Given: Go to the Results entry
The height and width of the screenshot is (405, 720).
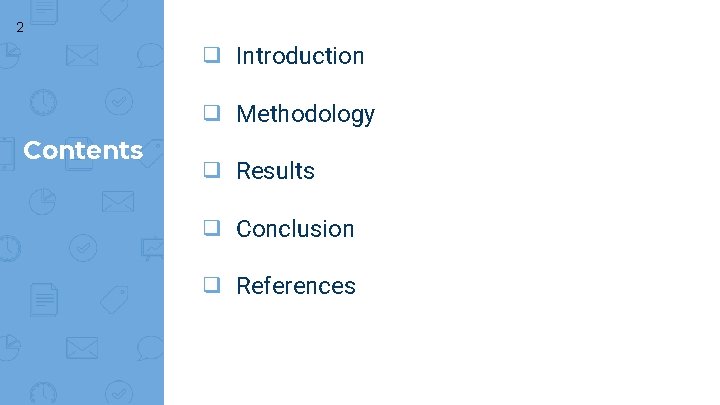Looking at the screenshot, I should pyautogui.click(x=275, y=171).
